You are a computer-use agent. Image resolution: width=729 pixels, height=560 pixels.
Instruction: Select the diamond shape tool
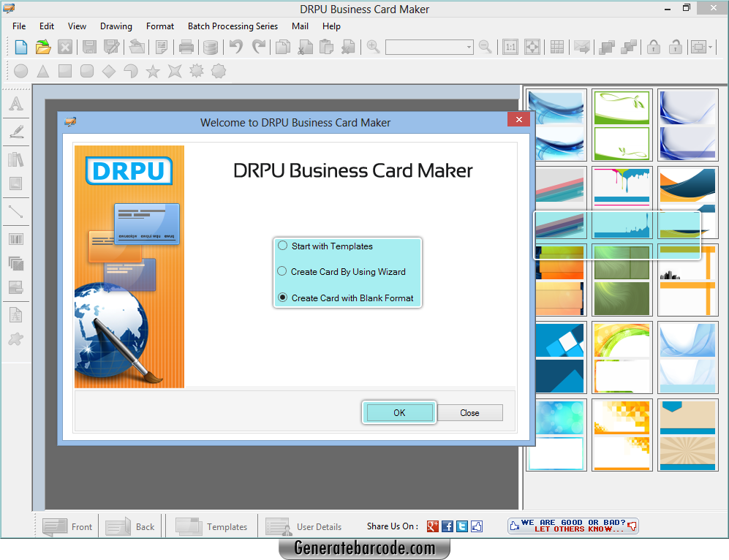[x=109, y=71]
